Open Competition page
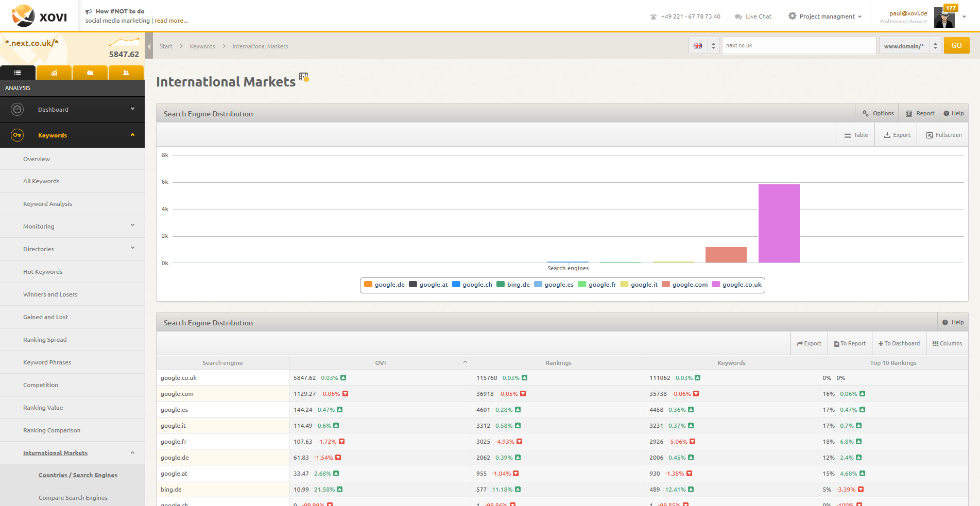 (x=41, y=385)
